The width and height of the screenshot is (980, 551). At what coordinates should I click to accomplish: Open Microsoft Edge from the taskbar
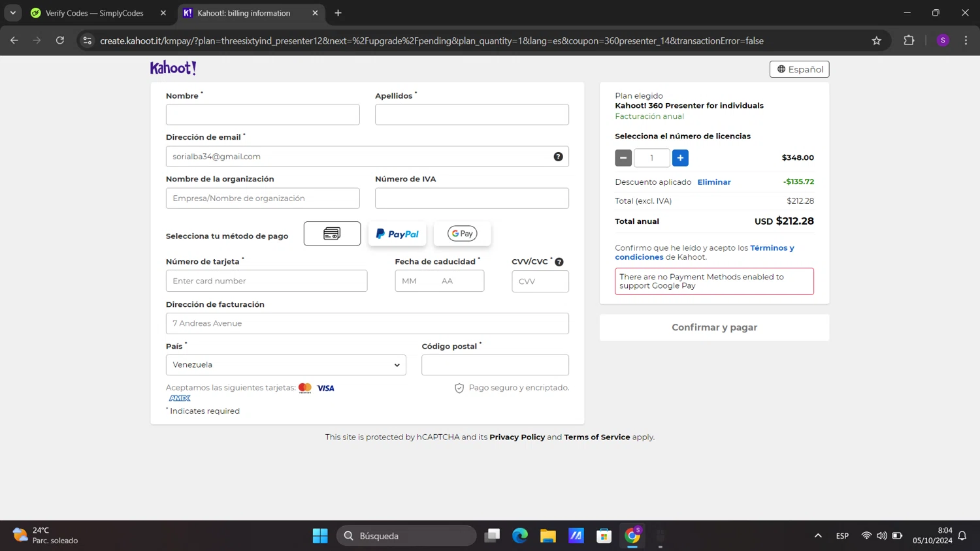click(x=520, y=536)
